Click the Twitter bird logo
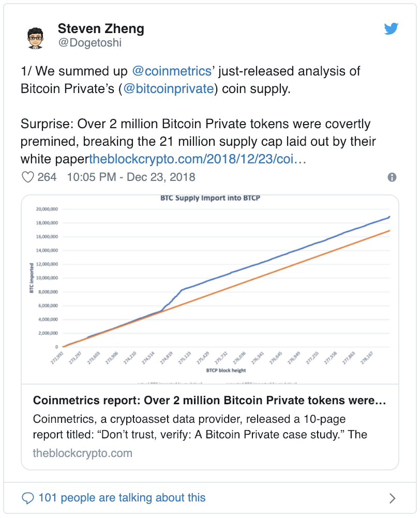Image resolution: width=420 pixels, height=518 pixels. coord(391,29)
